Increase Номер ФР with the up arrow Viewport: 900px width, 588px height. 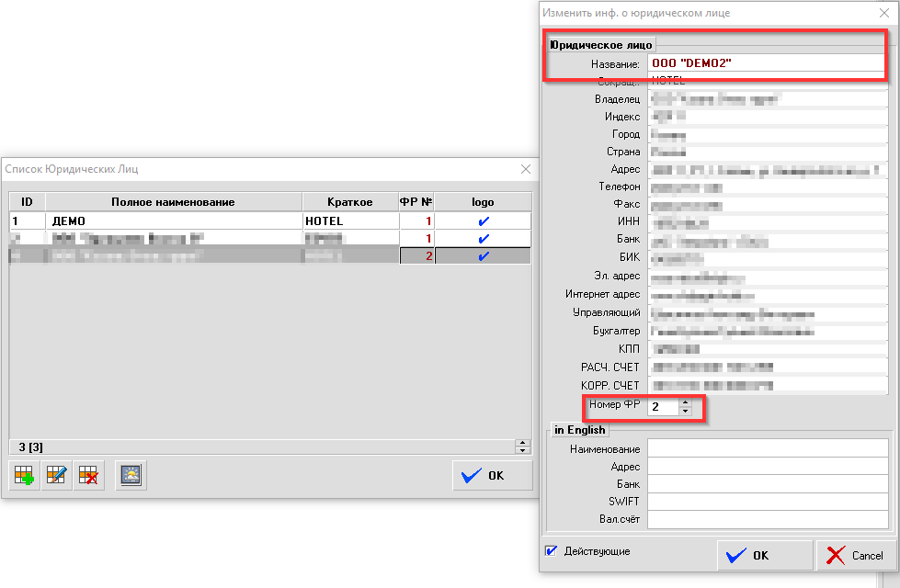[x=683, y=401]
